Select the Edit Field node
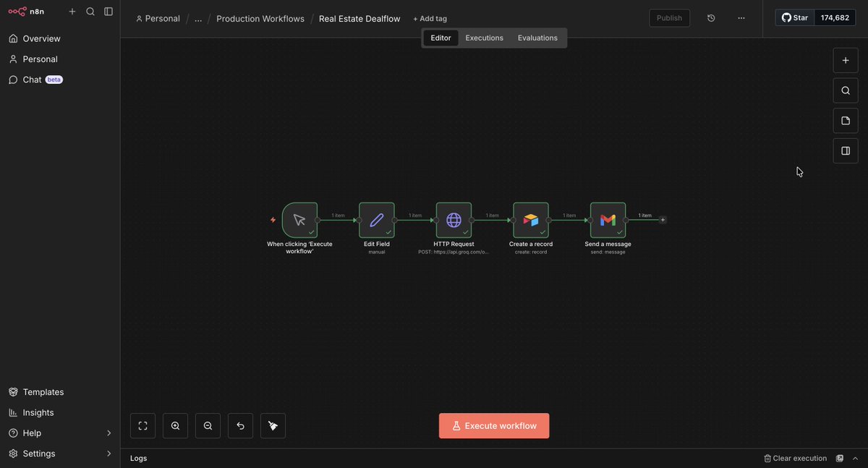Image resolution: width=868 pixels, height=468 pixels. pos(377,220)
